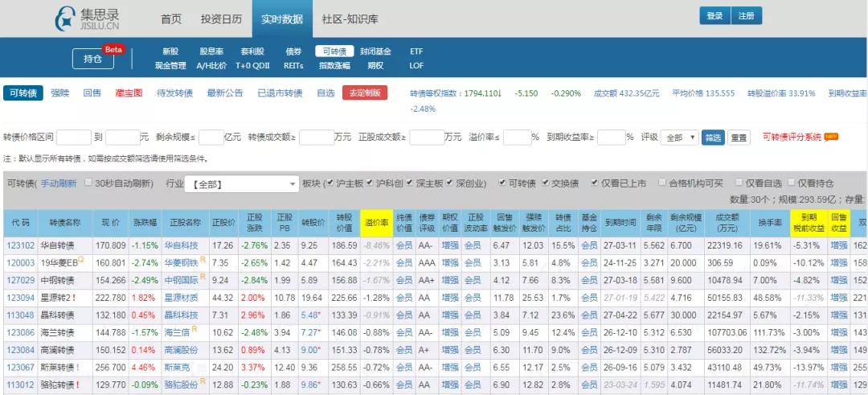Screen dimensions: 868x395
Task: Click the Q mark next to 19华菱EB
Action: click(80, 259)
